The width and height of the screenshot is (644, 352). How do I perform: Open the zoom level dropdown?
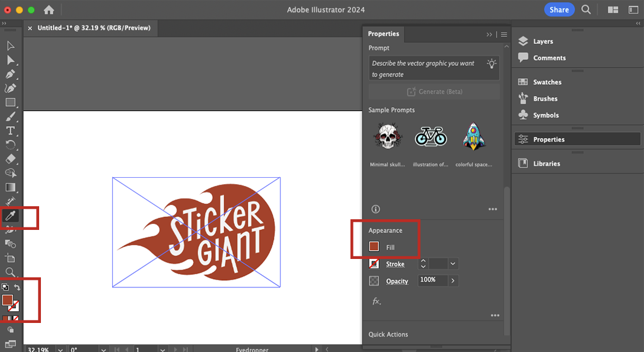click(60, 350)
